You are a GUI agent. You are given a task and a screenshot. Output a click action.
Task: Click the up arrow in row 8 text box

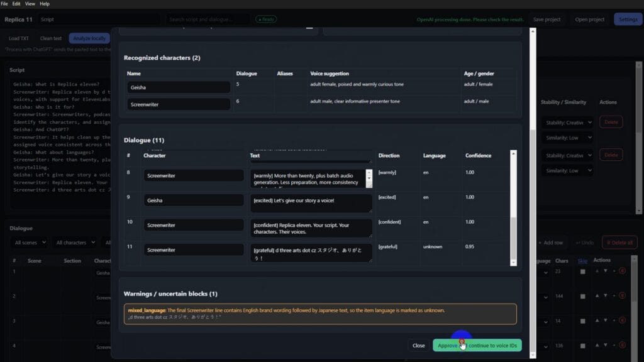(x=369, y=172)
